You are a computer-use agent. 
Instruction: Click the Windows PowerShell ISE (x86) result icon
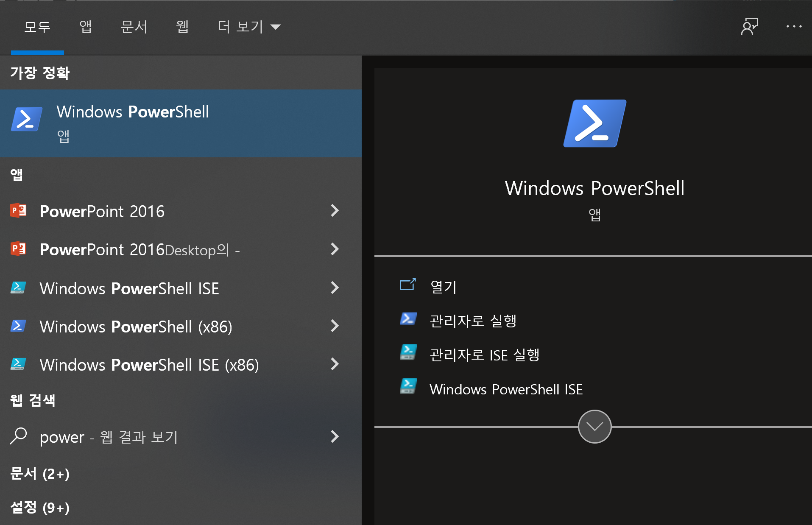18,364
